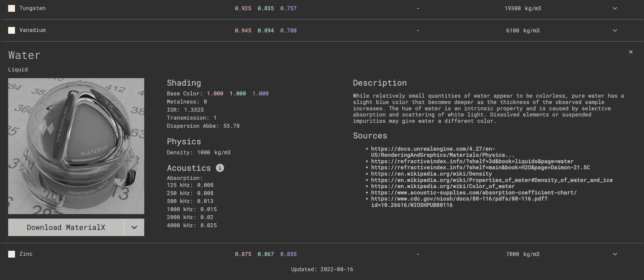The height and width of the screenshot is (280, 644).
Task: Click the Tungsten material name
Action: pyautogui.click(x=32, y=8)
